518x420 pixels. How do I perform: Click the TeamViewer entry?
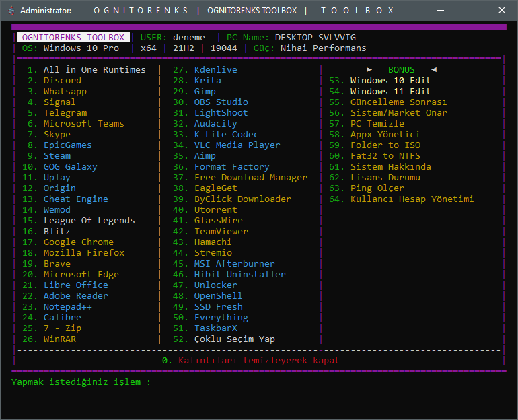pyautogui.click(x=221, y=232)
